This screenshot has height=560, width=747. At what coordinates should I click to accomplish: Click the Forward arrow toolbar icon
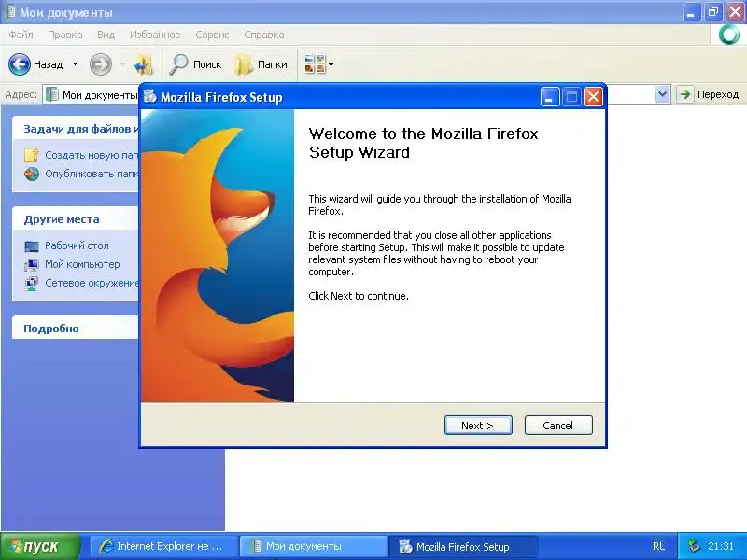coord(101,64)
